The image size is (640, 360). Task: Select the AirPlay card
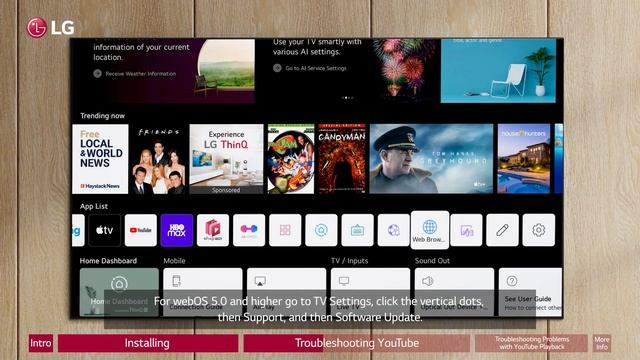[287, 292]
